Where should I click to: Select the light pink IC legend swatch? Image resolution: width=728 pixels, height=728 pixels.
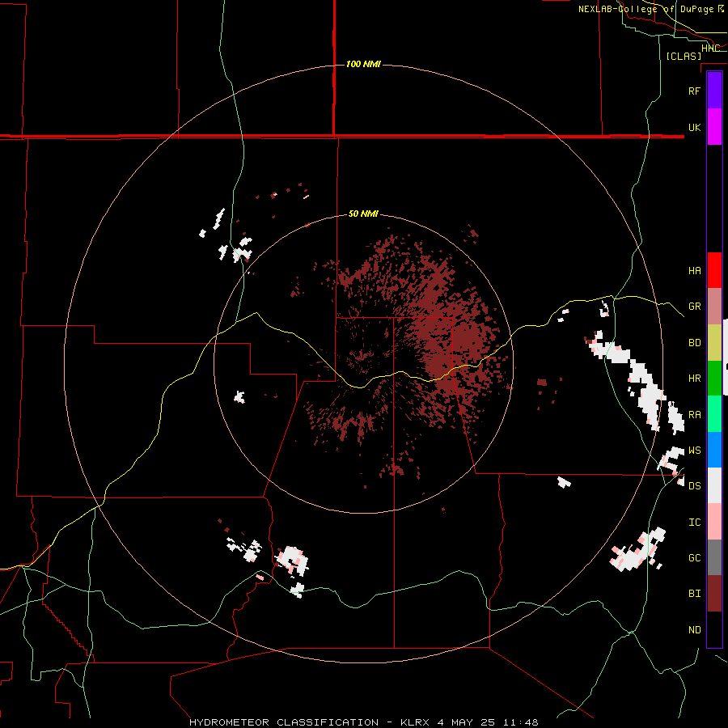pyautogui.click(x=714, y=522)
